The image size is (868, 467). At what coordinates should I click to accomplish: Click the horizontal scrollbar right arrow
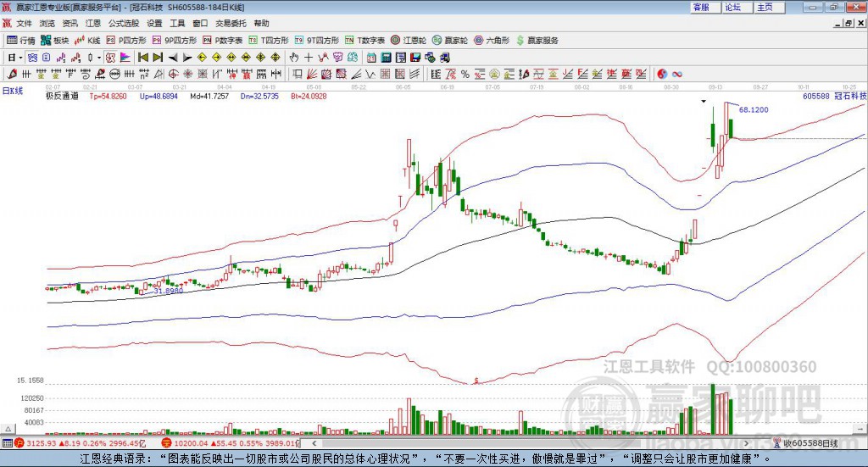[x=746, y=443]
